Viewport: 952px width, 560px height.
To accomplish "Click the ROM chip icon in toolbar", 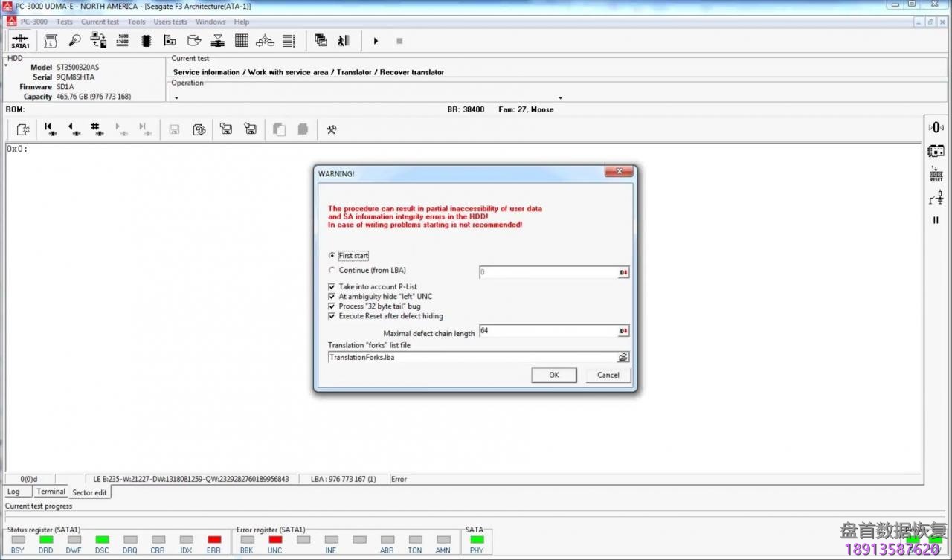I will tap(147, 41).
